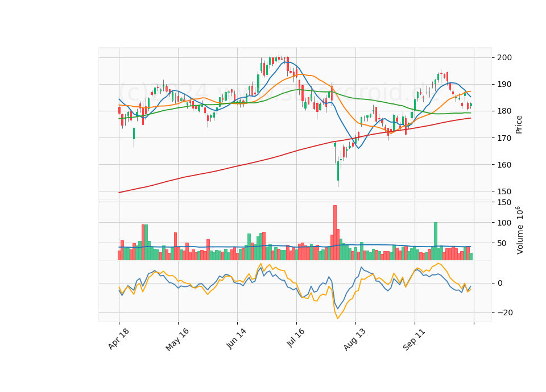Click the 200 price axis tick
Image resolution: width=546 pixels, height=392 pixels.
tap(504, 58)
